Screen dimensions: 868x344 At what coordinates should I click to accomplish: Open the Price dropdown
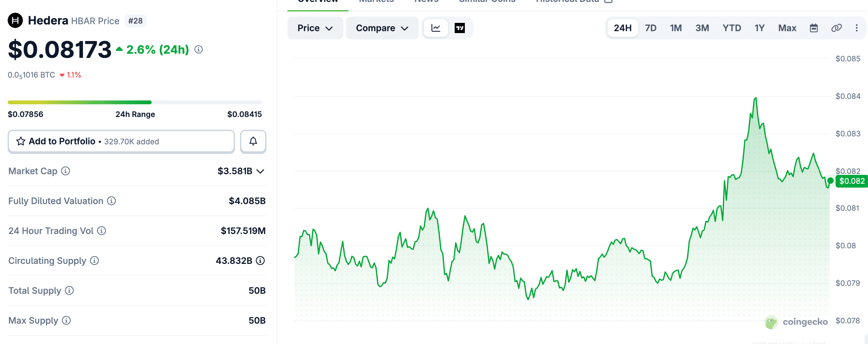pyautogui.click(x=315, y=28)
